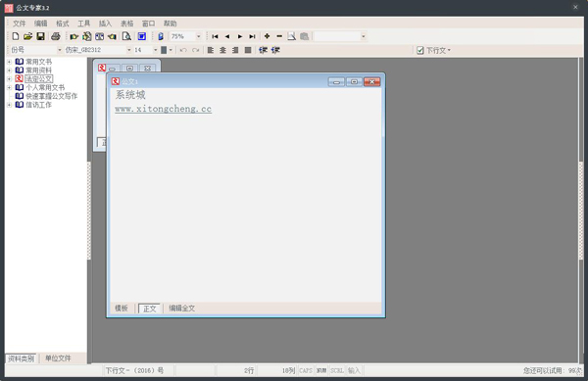Open the 工具 menu
The width and height of the screenshot is (588, 381).
click(83, 24)
